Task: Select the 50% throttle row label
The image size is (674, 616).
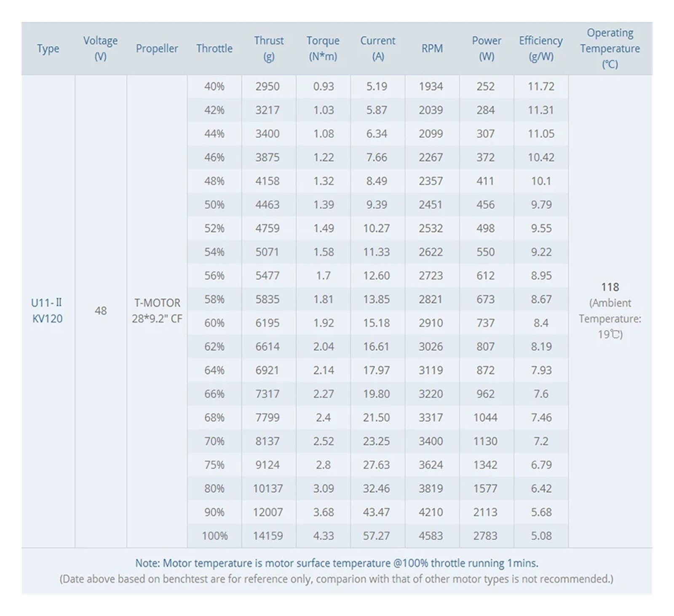Action: click(x=214, y=205)
